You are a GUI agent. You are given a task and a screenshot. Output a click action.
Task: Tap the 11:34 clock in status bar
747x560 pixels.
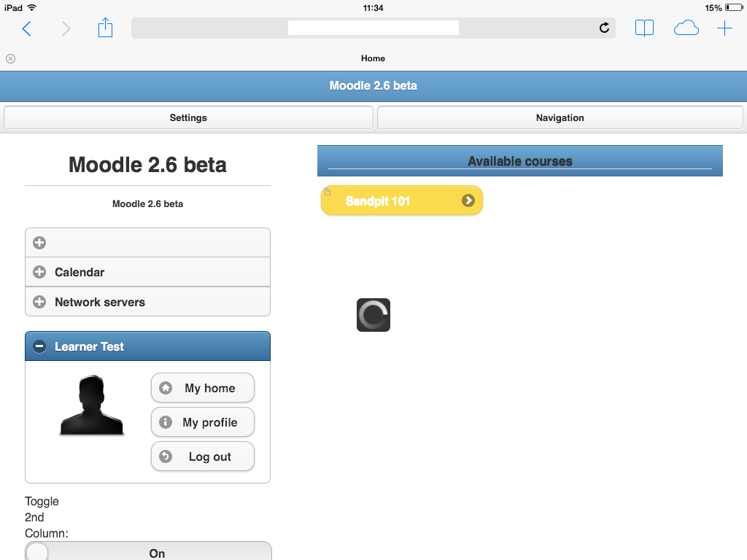click(373, 7)
